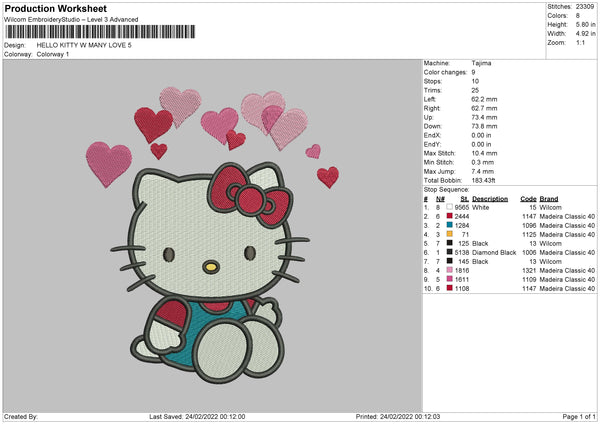Click thread code '1125' in stop sequence
This screenshot has width=600, height=424.
tap(529, 235)
